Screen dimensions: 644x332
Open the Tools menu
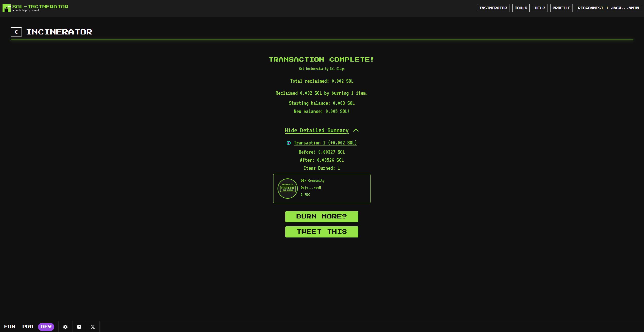(x=521, y=8)
